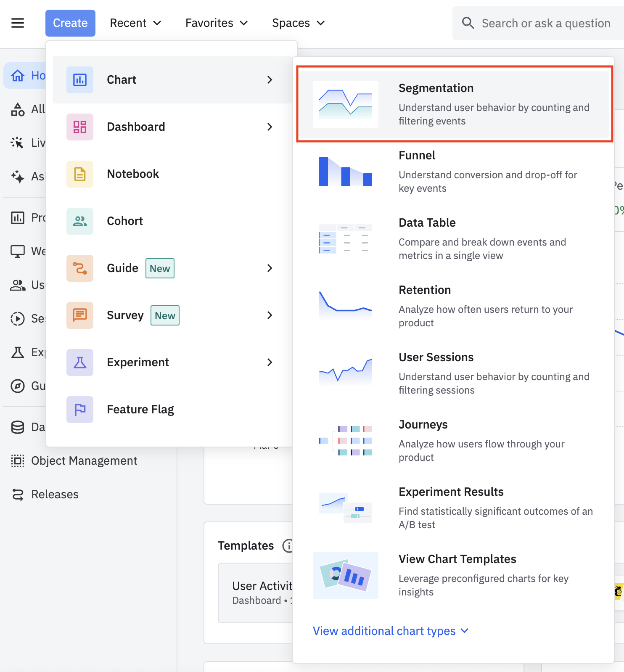Select the Funnel chart thumbnail
624x672 pixels.
click(x=346, y=172)
